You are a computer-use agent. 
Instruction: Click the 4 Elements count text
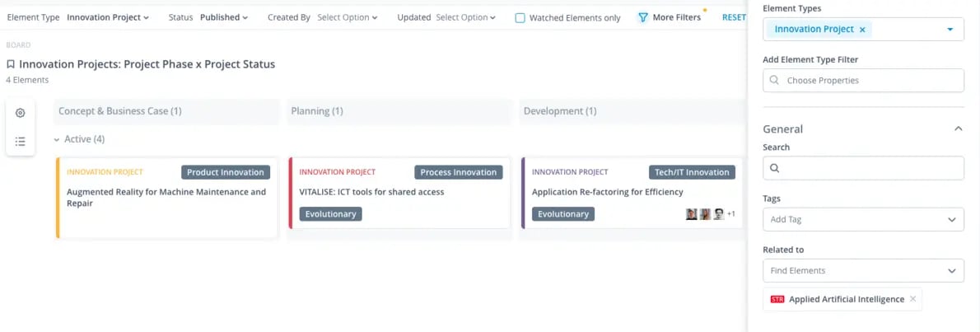27,80
